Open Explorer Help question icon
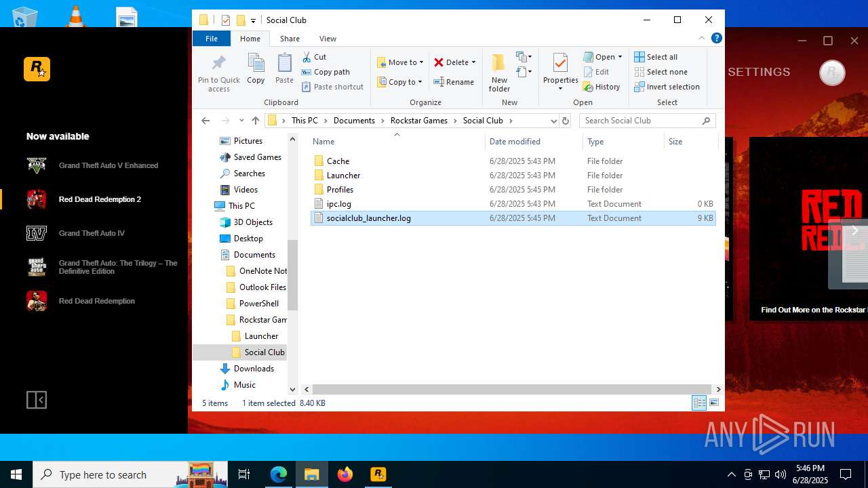The height and width of the screenshot is (488, 868). click(x=716, y=39)
